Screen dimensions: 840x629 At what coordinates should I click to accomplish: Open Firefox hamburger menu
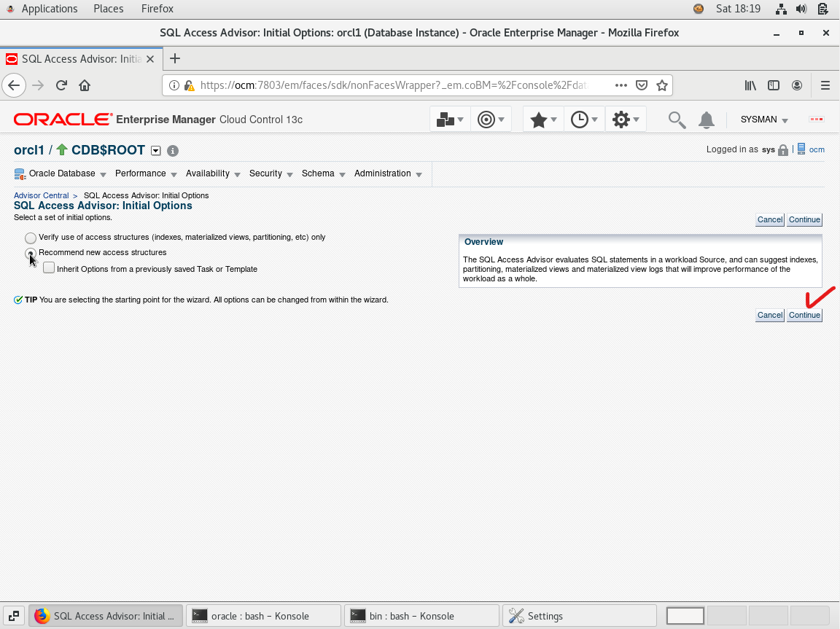point(825,85)
